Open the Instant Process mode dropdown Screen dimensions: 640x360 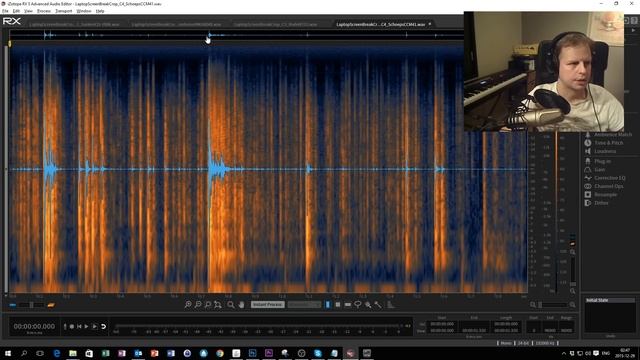(x=304, y=304)
